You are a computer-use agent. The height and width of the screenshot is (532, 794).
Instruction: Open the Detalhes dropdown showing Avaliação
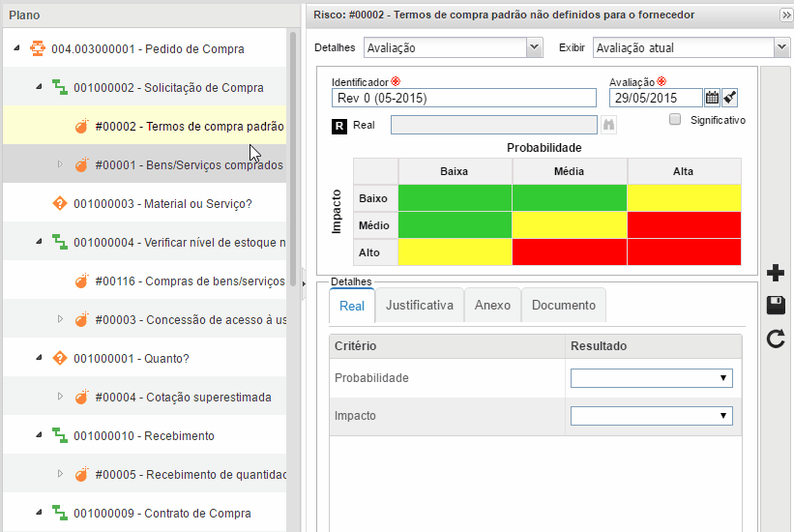[453, 47]
